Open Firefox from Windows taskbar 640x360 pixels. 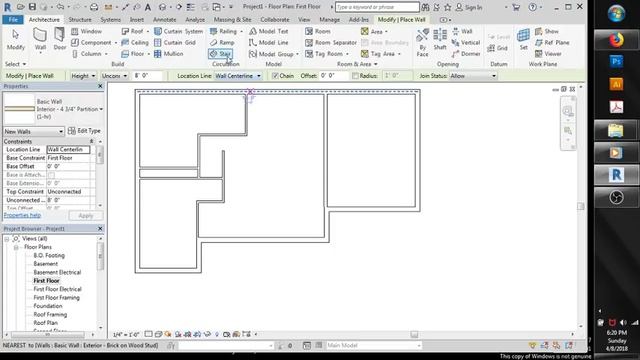[617, 40]
